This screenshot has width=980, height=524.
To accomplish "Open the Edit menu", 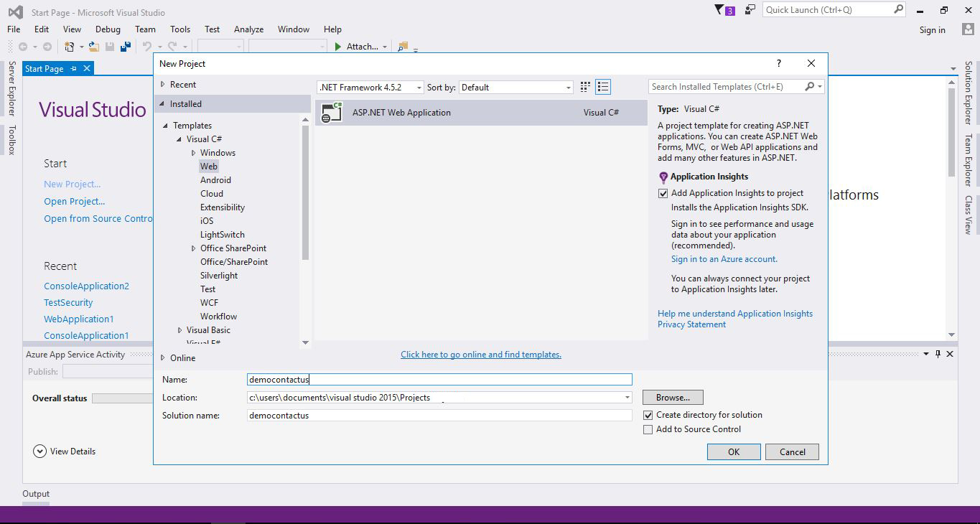I will click(x=42, y=29).
